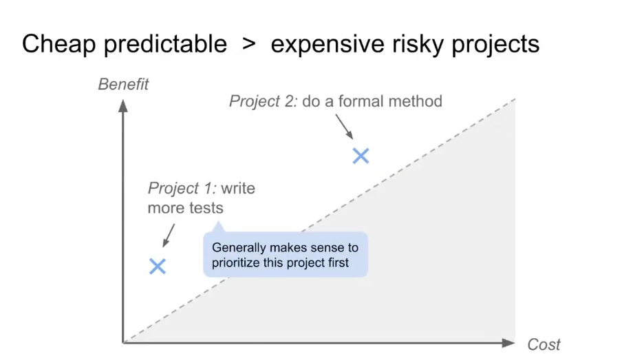Click the 'Project 2: do a formal method' label
The width and height of the screenshot is (644, 354).
point(336,101)
